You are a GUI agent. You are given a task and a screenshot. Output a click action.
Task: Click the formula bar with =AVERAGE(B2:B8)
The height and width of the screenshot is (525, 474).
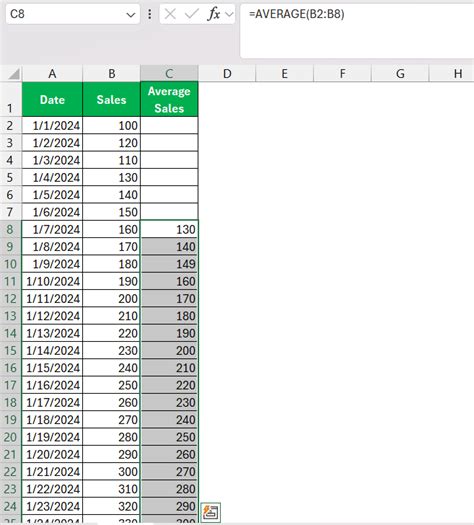pyautogui.click(x=357, y=31)
